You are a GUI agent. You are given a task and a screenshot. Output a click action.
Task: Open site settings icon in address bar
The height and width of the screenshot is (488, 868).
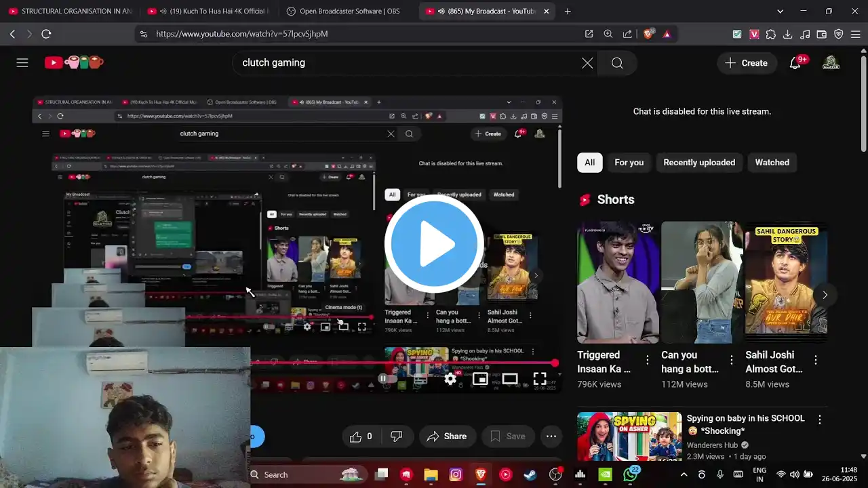point(143,34)
